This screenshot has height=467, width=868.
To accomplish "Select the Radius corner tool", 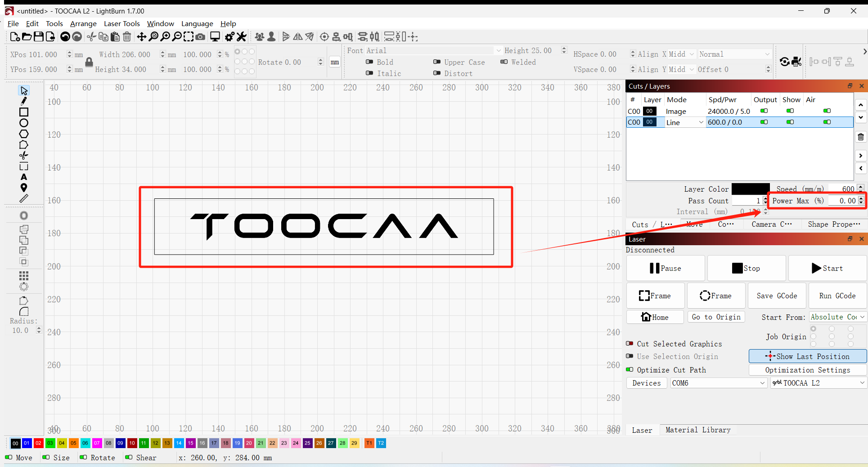I will tap(24, 311).
